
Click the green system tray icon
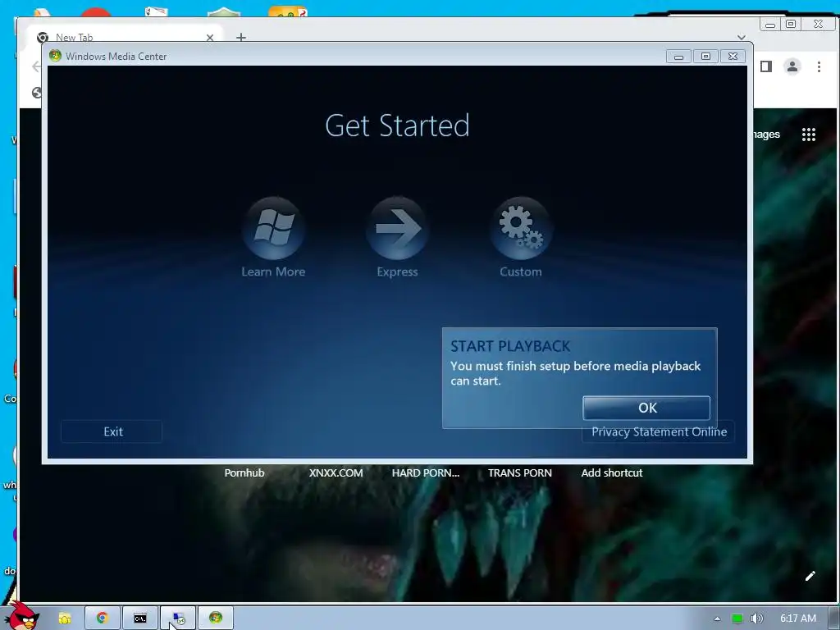click(x=737, y=619)
